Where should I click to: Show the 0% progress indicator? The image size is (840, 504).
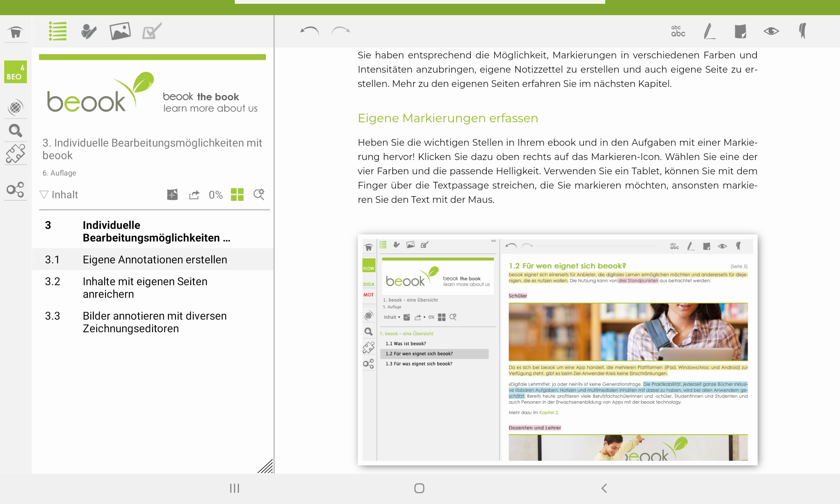point(216,195)
